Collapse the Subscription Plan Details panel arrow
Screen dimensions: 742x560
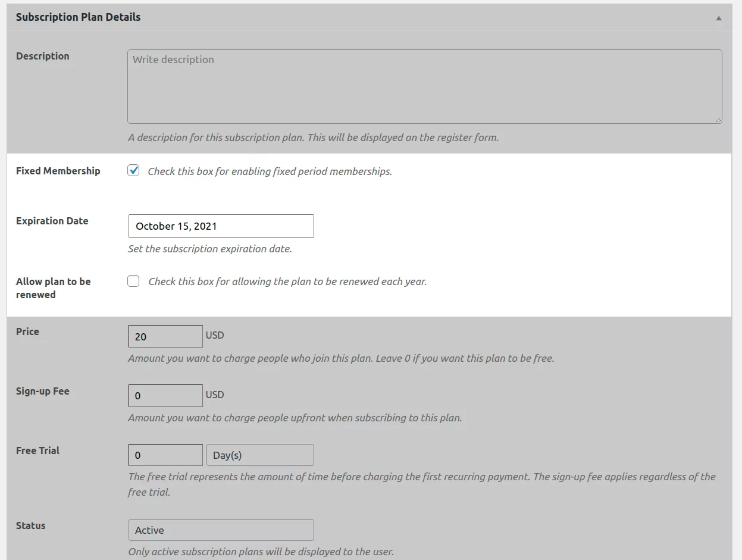click(719, 18)
